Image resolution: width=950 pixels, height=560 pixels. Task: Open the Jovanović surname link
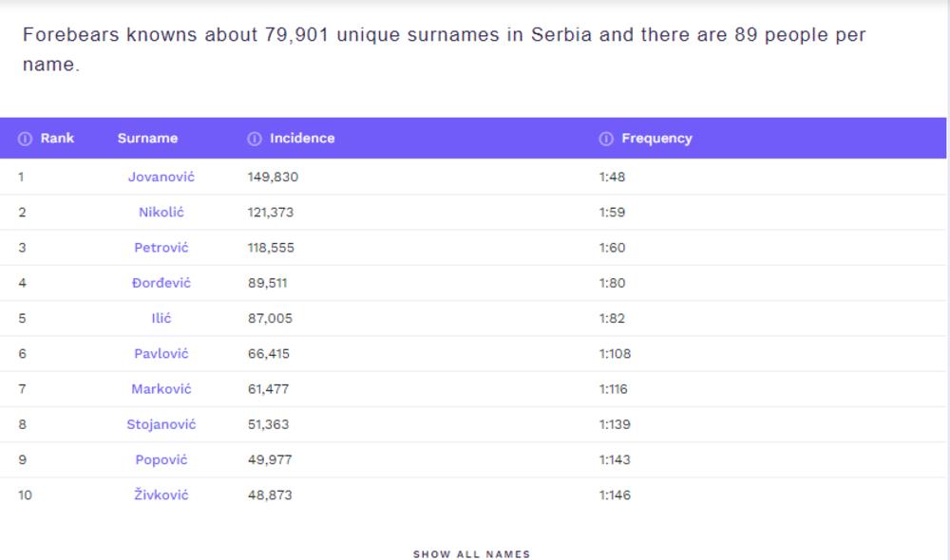tap(161, 177)
